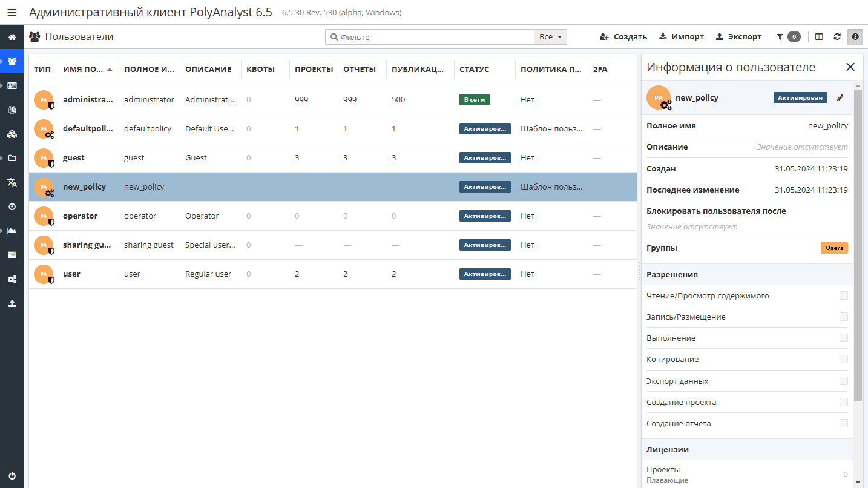Toggle the Экспорт данных checkbox
Screen dimensions: 868x488
click(x=844, y=381)
